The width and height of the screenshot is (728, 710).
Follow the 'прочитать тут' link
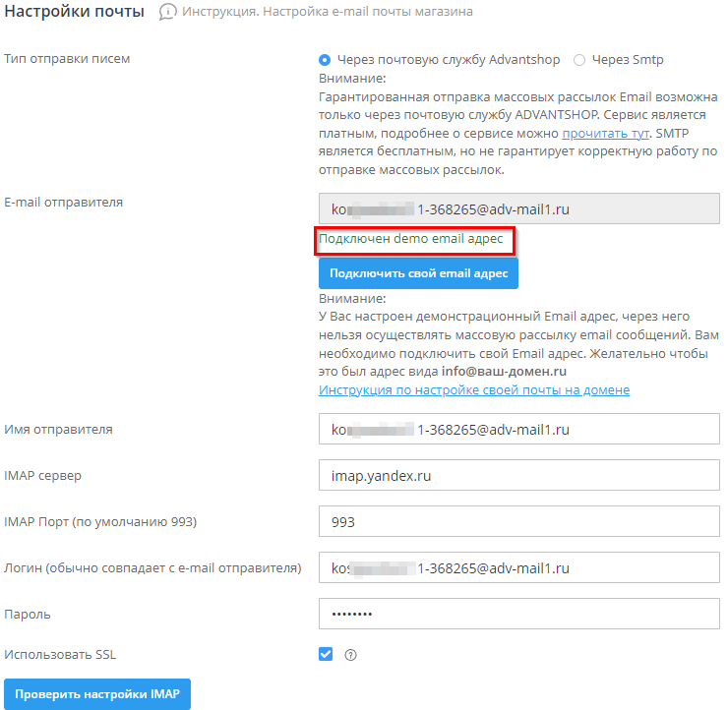pyautogui.click(x=598, y=133)
